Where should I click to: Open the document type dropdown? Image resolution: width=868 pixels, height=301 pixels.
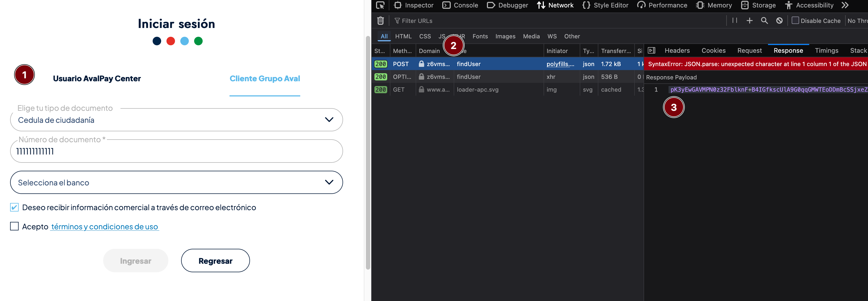[x=176, y=120]
